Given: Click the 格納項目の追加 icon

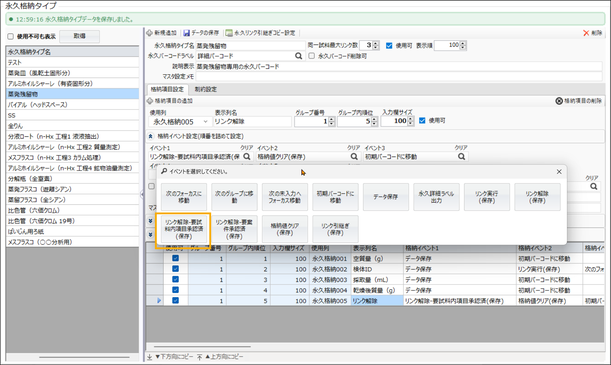Looking at the screenshot, I should (150, 101).
